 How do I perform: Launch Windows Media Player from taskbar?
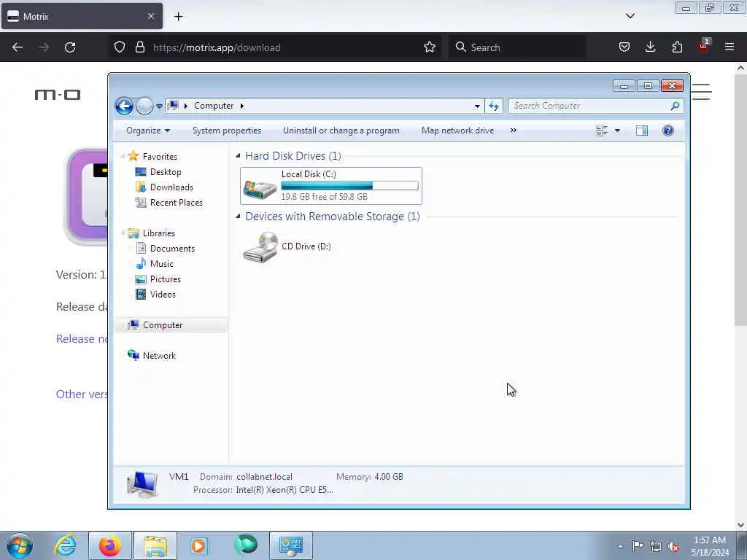pyautogui.click(x=199, y=545)
